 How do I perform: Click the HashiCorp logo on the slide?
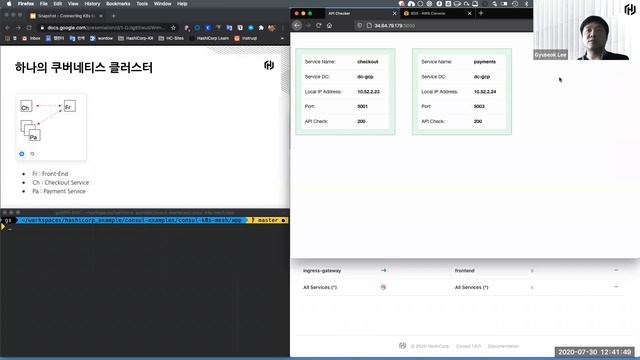tap(269, 65)
